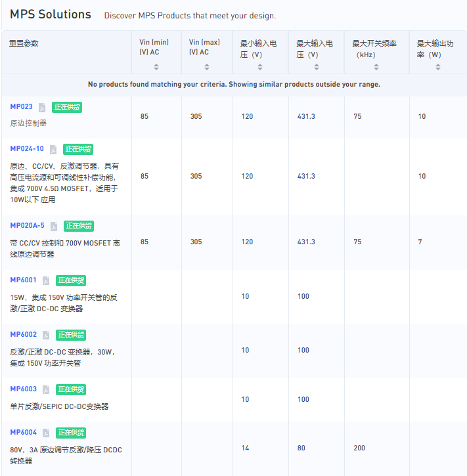Viewport: 467px width, 476px height.
Task: Open the MP6004 datasheet PDF icon
Action: click(46, 433)
